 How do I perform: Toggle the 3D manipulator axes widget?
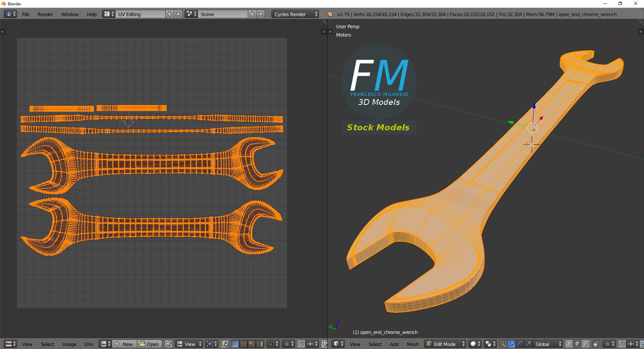(503, 344)
